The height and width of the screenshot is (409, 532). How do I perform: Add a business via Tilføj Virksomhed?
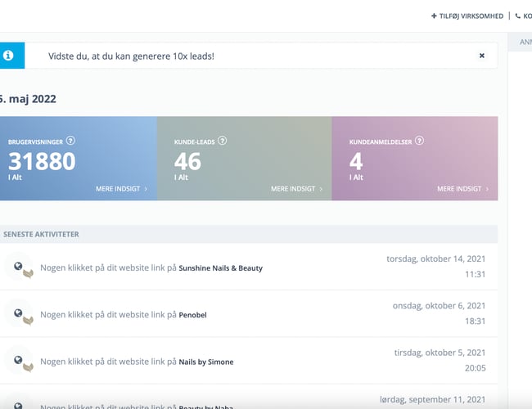467,16
